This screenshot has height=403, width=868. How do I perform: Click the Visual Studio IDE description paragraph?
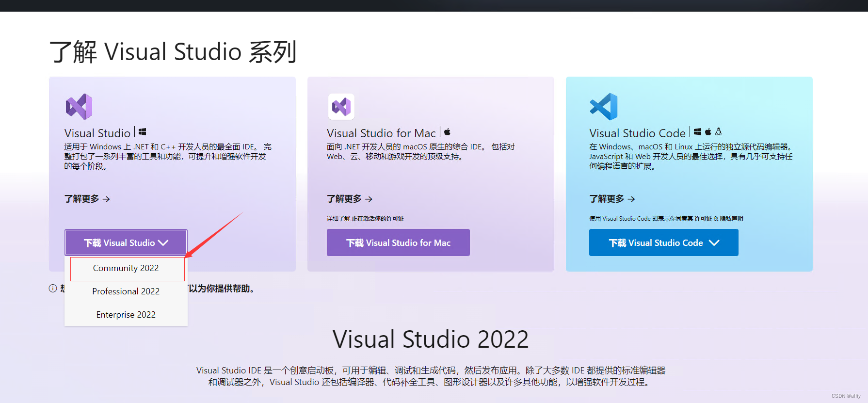coord(431,376)
